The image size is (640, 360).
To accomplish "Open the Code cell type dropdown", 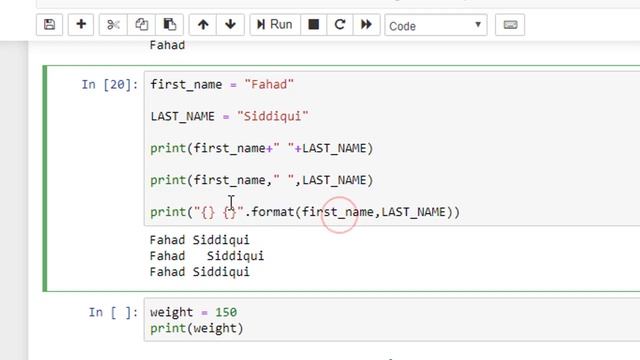I will point(436,26).
